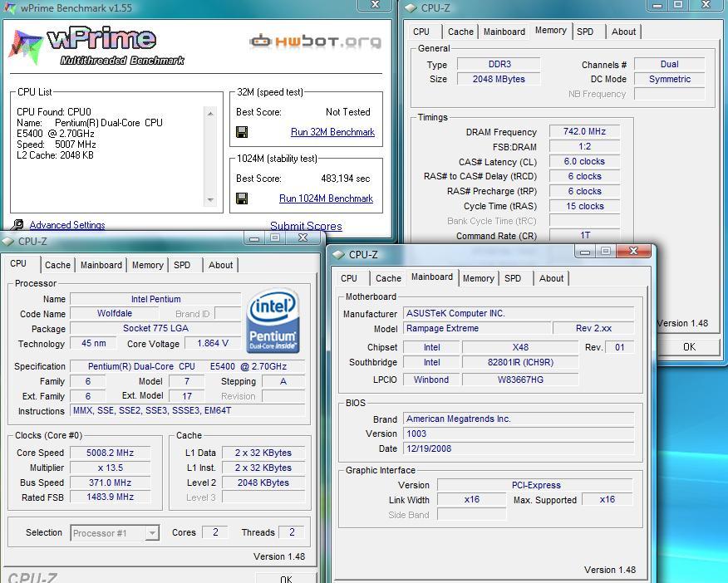Select About tab in Memory window
Image resolution: width=728 pixels, height=583 pixels.
pos(623,32)
